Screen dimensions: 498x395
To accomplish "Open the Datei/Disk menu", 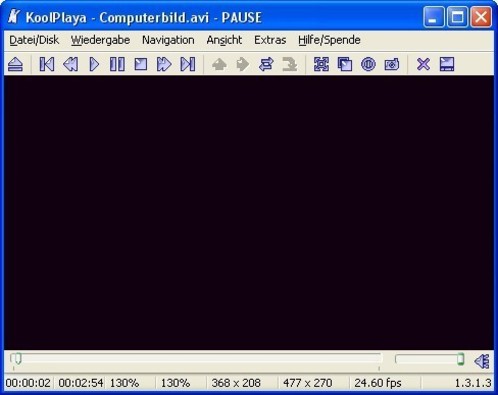I will 34,40.
